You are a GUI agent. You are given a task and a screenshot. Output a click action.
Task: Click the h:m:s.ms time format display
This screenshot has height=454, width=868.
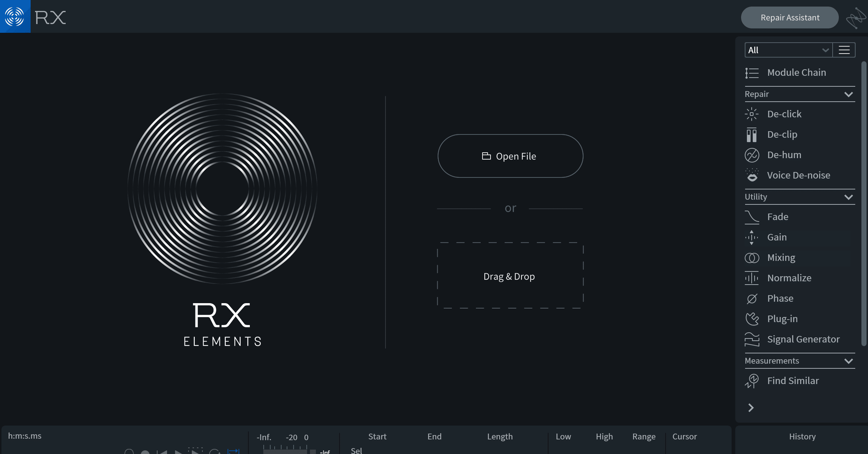pos(25,436)
